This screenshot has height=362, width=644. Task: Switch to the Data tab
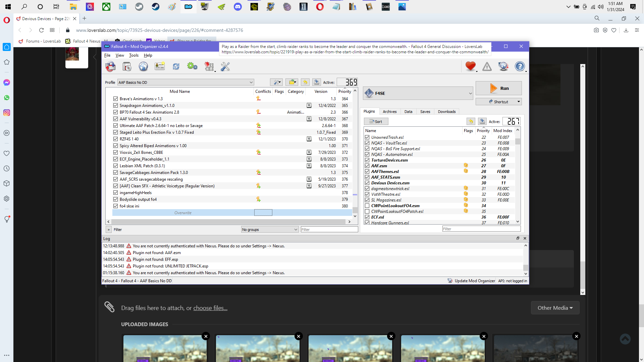408,112
